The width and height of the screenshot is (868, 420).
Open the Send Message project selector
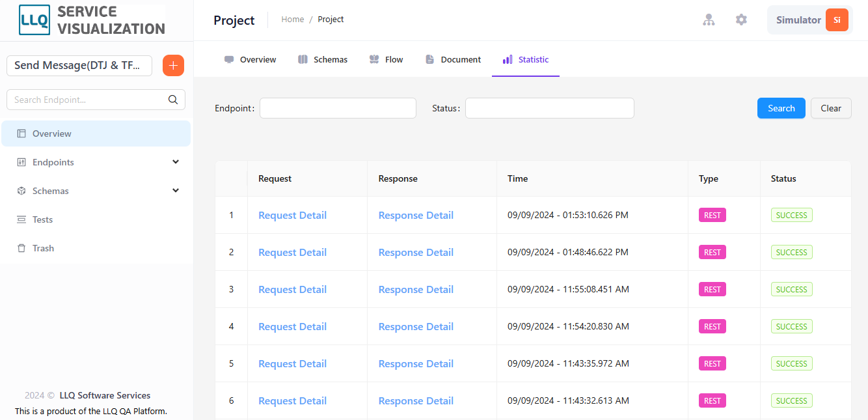(x=79, y=66)
